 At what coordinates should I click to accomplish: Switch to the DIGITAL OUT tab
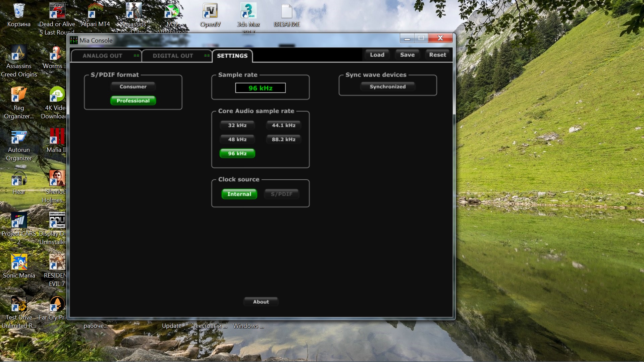(x=173, y=56)
